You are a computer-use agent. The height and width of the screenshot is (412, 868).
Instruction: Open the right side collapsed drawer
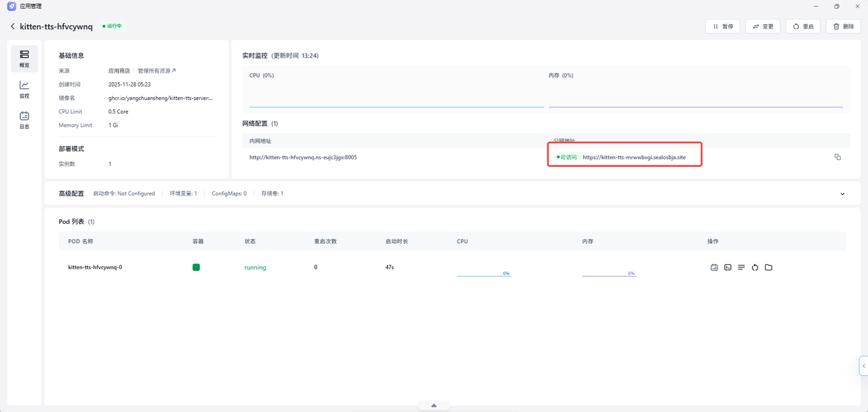tap(863, 365)
